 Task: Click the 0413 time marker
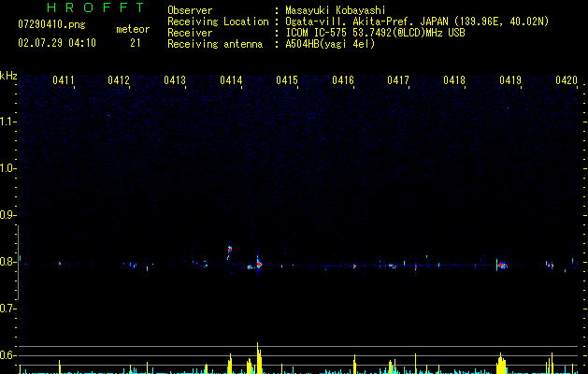pos(175,80)
